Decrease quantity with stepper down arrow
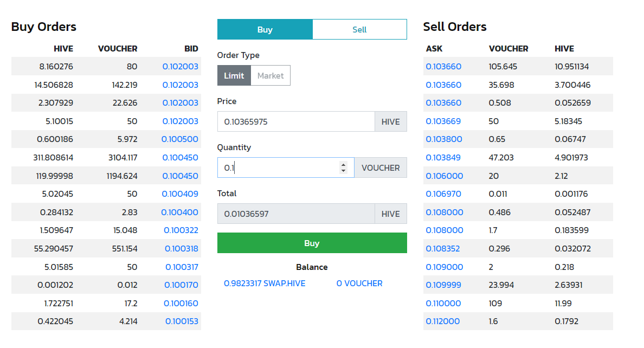The width and height of the screenshot is (644, 348). 343,171
